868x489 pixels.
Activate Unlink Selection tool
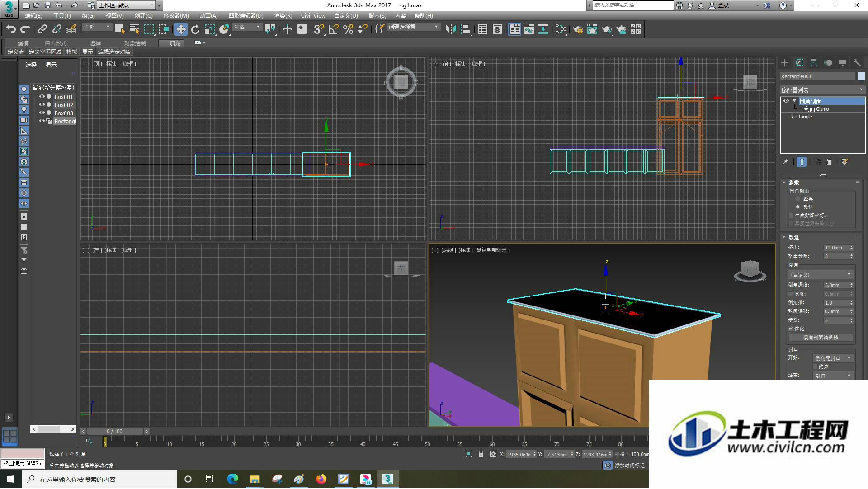(57, 29)
